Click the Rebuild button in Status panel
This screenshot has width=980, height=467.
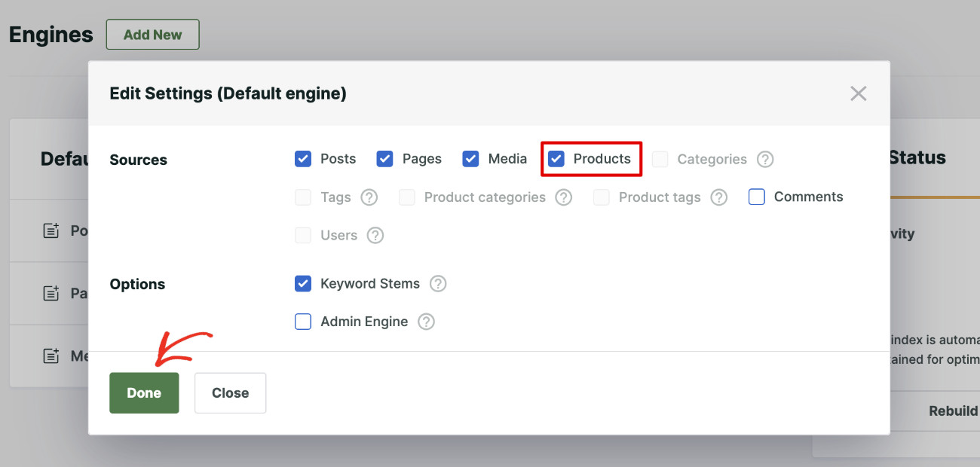953,411
